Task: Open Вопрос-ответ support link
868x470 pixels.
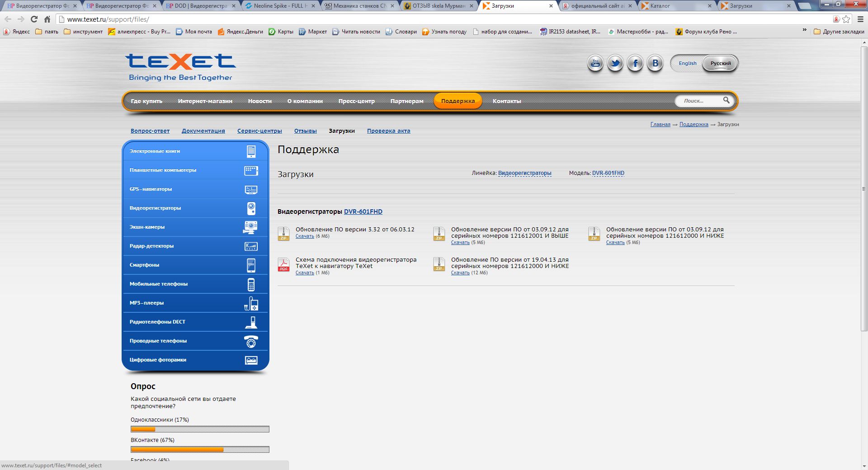Action: coord(150,131)
